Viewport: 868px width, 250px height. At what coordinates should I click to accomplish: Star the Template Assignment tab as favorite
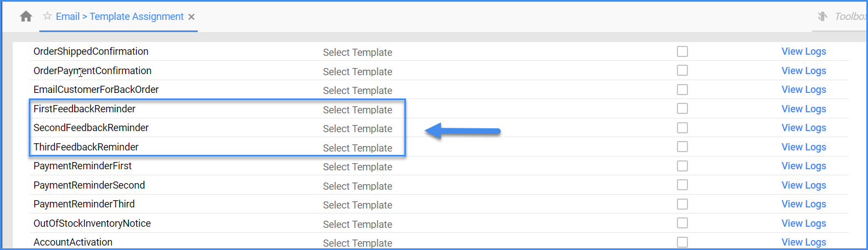click(x=48, y=17)
